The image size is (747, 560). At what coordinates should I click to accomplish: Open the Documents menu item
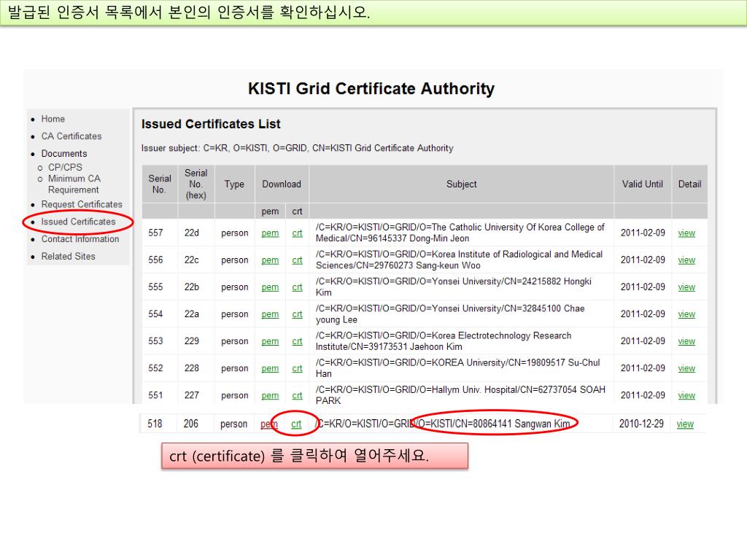point(64,153)
